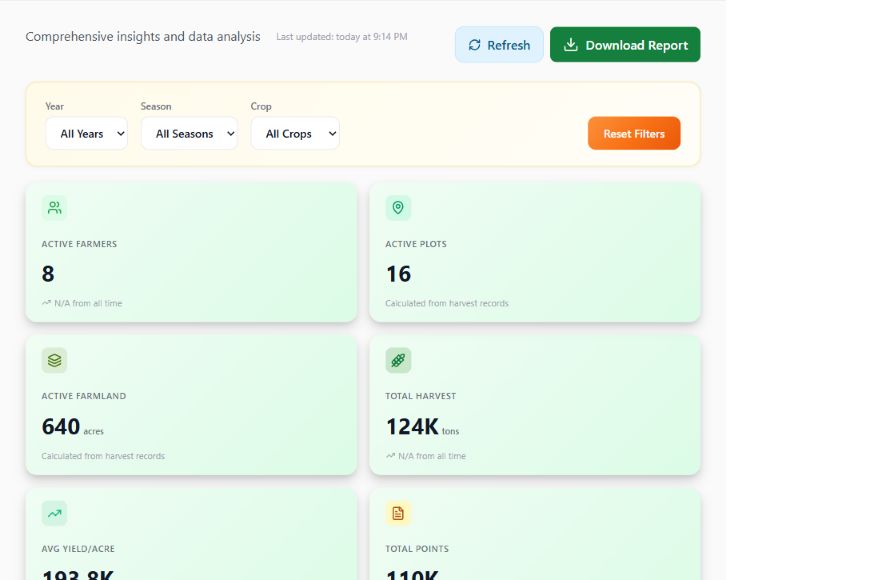Click the Year filter label
Image resolution: width=878 pixels, height=580 pixels.
[x=54, y=106]
